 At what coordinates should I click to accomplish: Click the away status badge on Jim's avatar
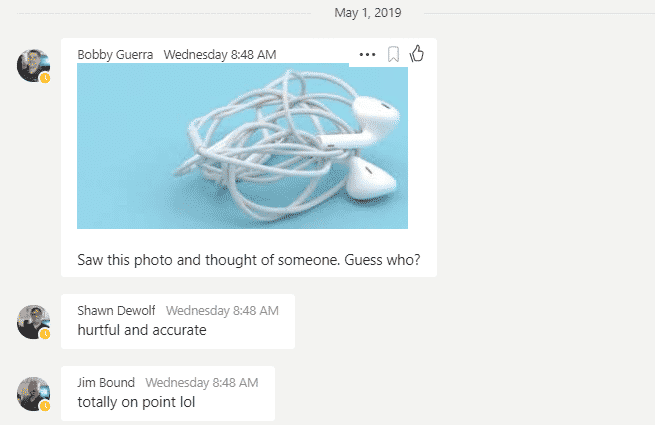pyautogui.click(x=45, y=406)
